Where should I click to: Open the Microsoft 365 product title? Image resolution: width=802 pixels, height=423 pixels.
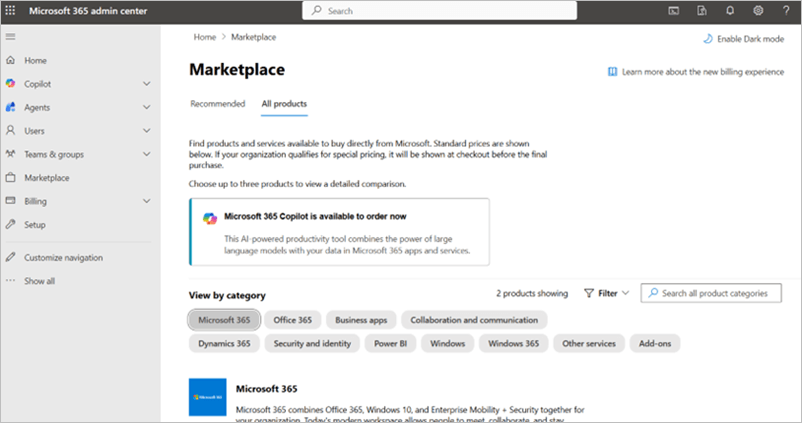pyautogui.click(x=266, y=389)
